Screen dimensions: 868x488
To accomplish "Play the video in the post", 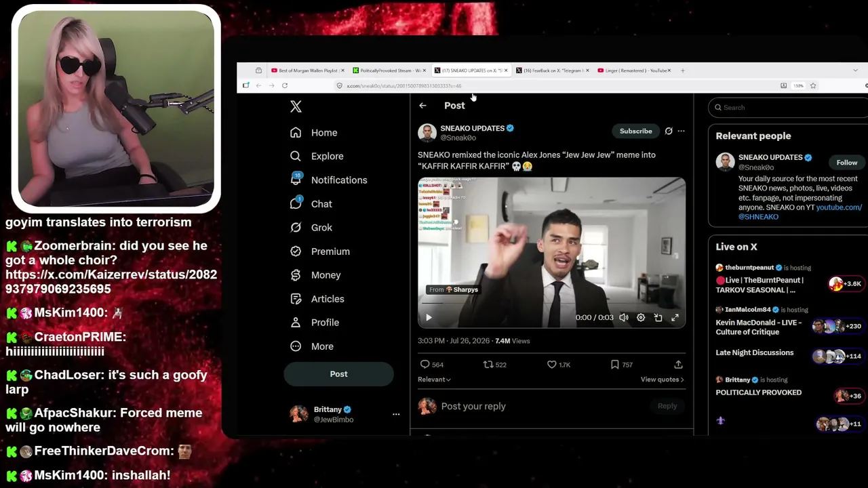I will (429, 318).
